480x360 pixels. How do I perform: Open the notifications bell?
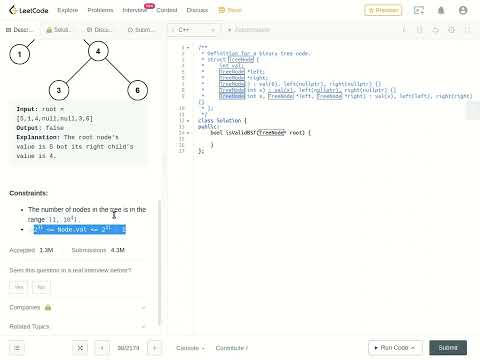pos(441,10)
